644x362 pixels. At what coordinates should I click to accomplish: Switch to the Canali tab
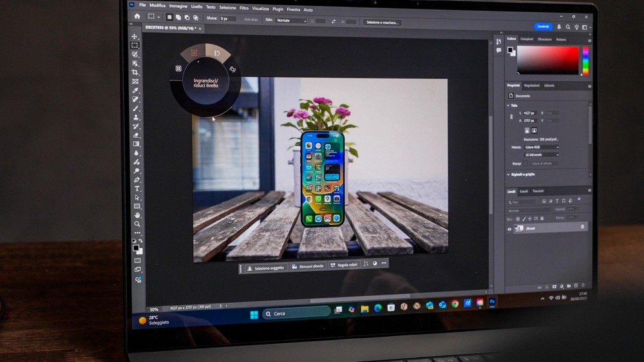point(524,191)
